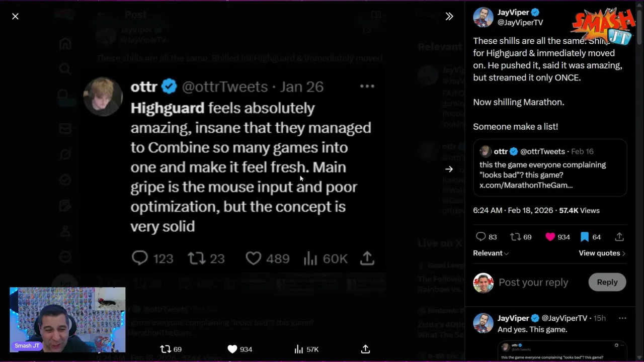Open the quoted ottr tweet from Feb 16
Screen dimensions: 644x362
pyautogui.click(x=549, y=168)
